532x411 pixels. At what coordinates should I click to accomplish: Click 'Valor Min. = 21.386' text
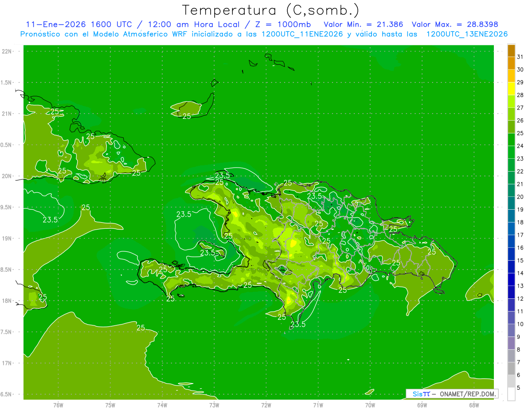pyautogui.click(x=364, y=24)
